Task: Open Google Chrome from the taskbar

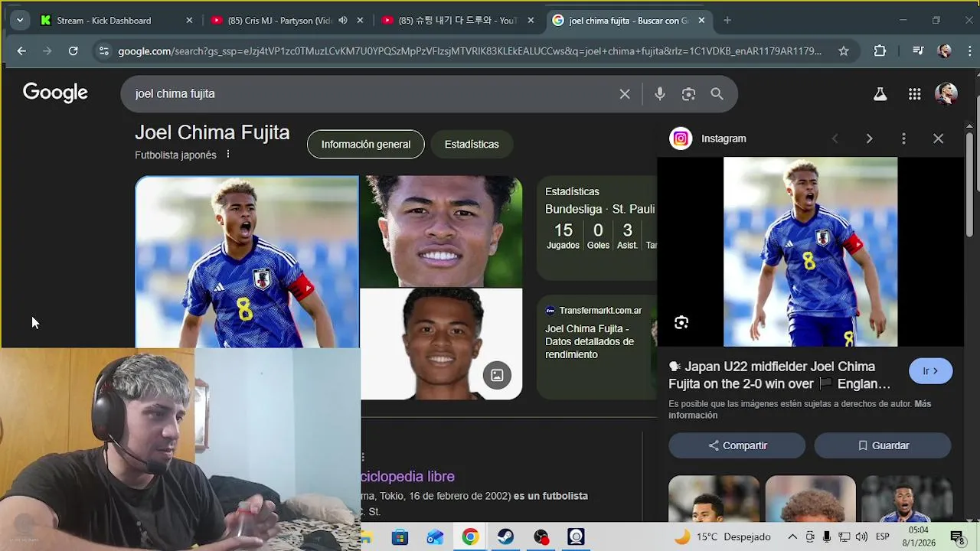Action: [470, 537]
